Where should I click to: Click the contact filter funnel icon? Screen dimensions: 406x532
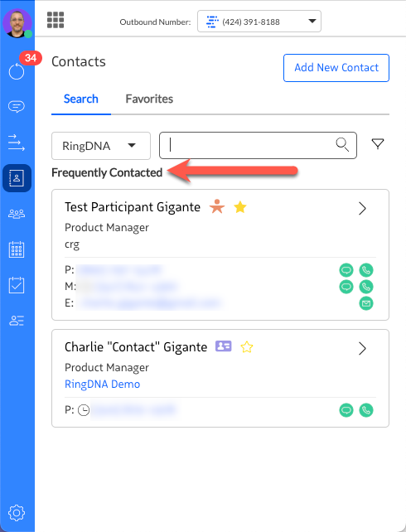point(378,144)
